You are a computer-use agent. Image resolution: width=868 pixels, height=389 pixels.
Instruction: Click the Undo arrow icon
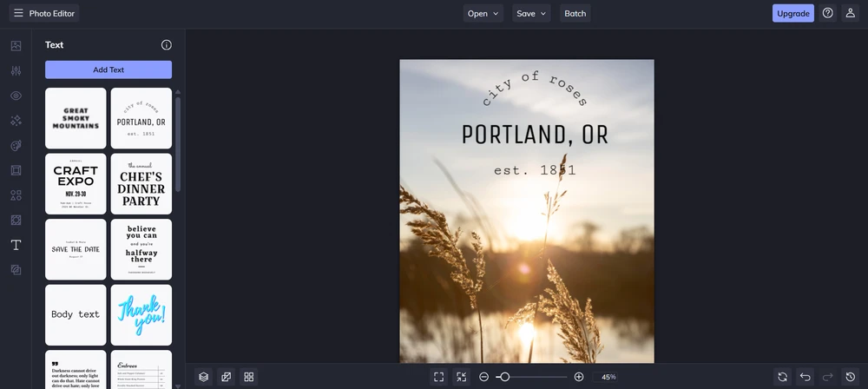(805, 377)
